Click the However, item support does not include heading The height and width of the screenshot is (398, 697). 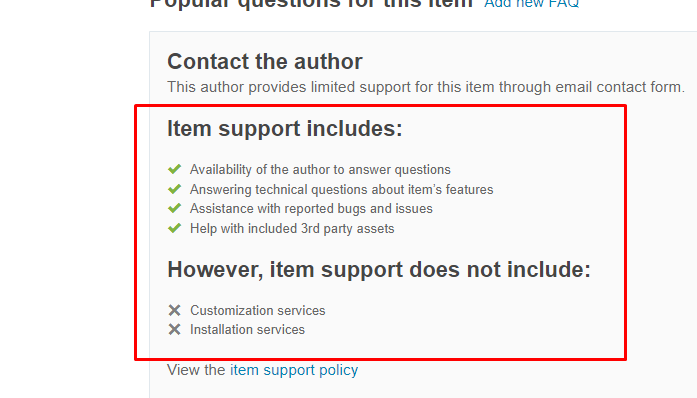[x=379, y=269]
